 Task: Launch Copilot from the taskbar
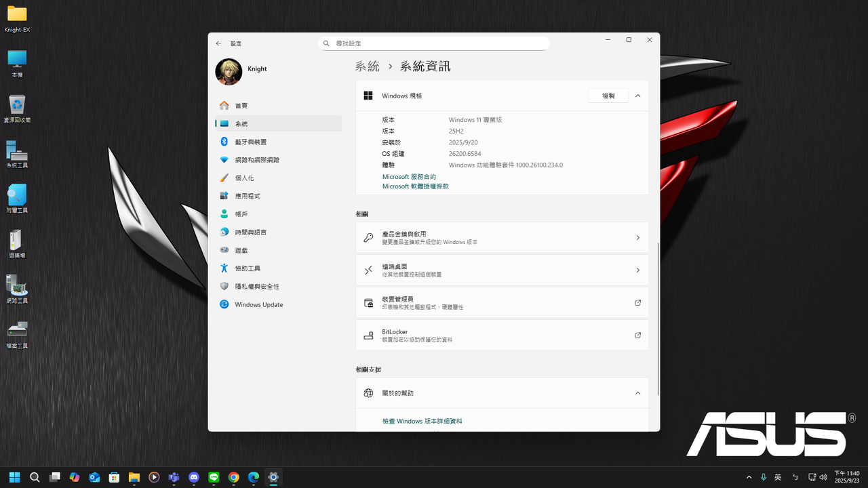(75, 477)
